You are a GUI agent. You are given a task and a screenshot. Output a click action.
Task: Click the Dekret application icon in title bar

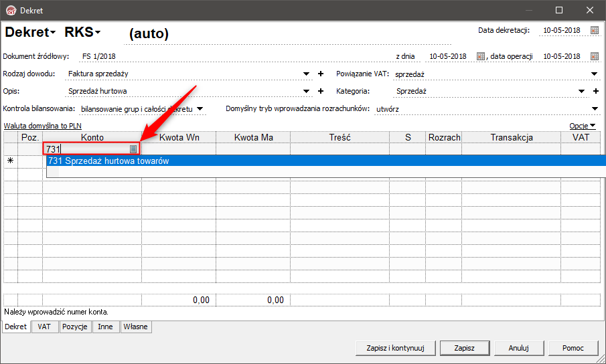click(11, 11)
